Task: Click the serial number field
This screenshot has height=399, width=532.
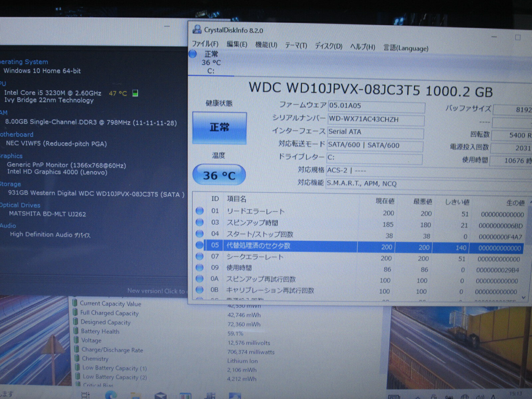Action: pyautogui.click(x=376, y=119)
